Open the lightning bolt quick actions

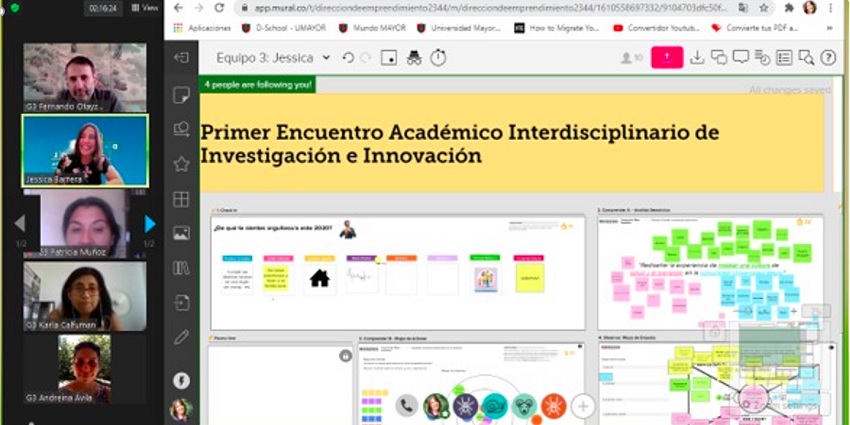[x=181, y=381]
